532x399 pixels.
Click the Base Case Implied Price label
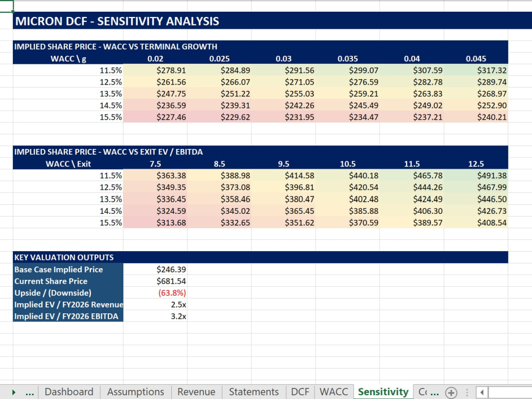(x=68, y=269)
